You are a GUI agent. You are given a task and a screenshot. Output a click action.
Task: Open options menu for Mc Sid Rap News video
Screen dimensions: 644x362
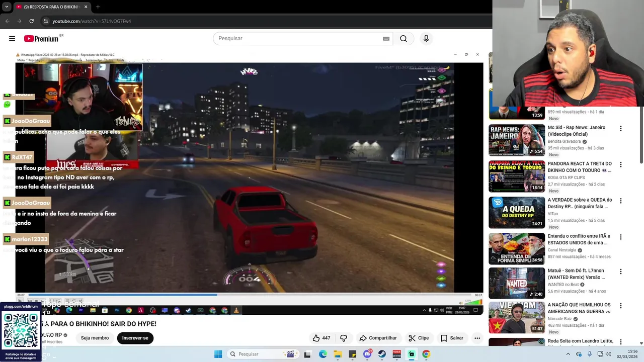620,129
